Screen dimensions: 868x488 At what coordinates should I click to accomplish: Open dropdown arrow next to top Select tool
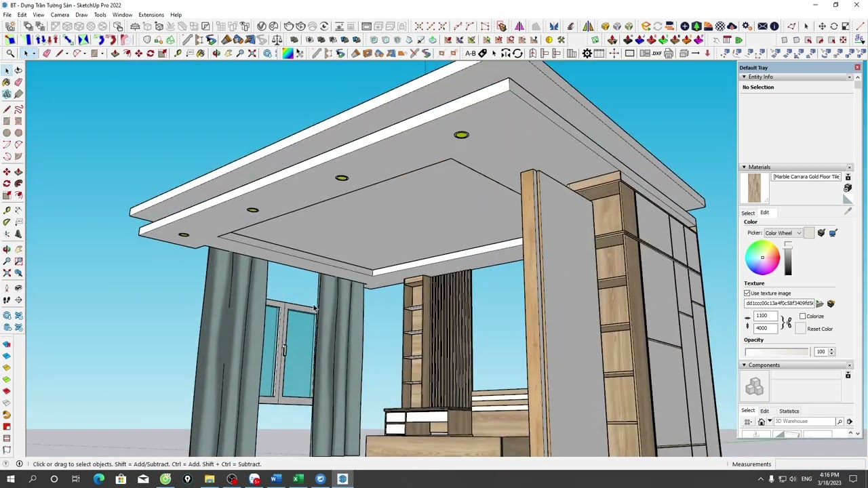coord(34,54)
